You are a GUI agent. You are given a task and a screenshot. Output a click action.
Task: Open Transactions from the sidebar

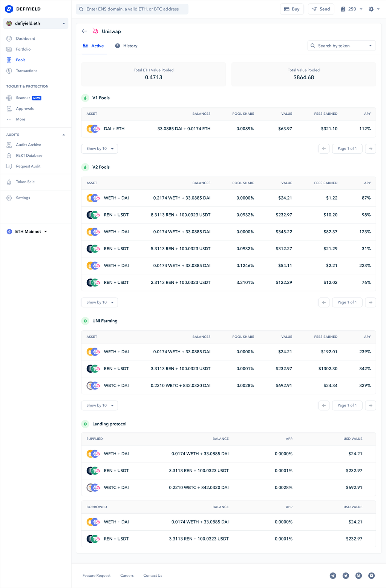[27, 71]
